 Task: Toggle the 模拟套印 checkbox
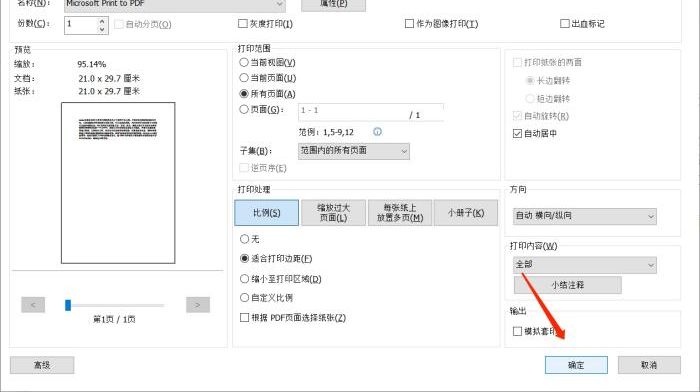517,331
